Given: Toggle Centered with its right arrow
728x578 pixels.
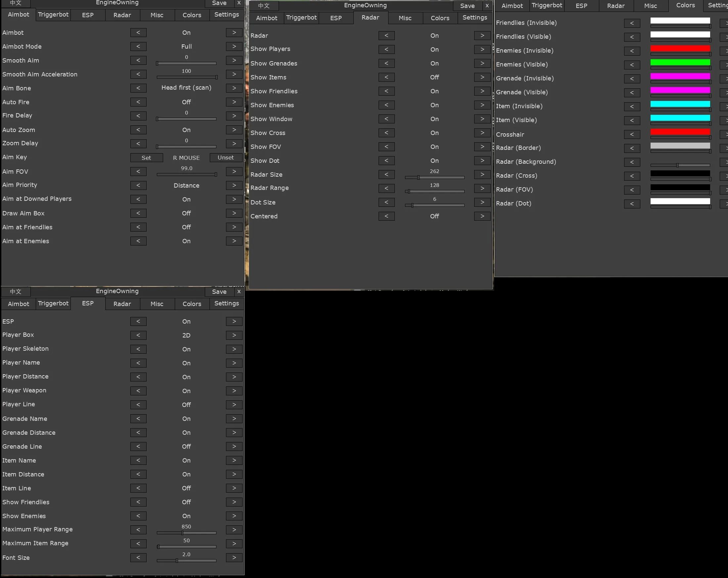Looking at the screenshot, I should point(482,216).
